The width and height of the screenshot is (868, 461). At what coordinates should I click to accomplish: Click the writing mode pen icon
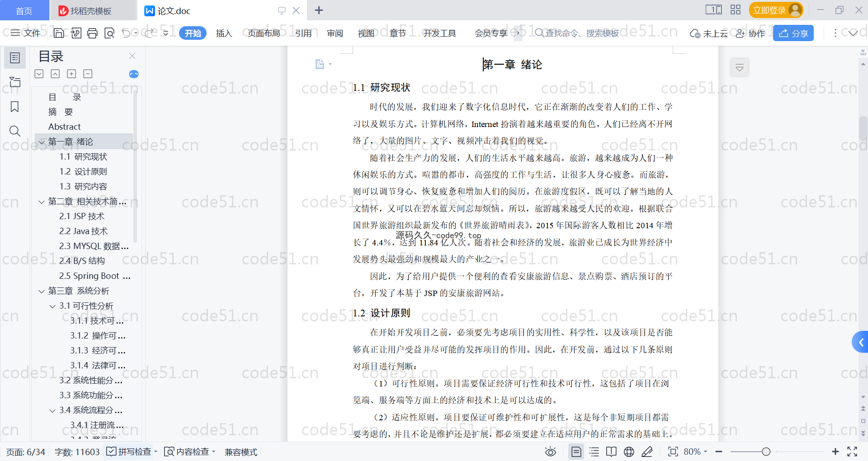click(x=647, y=452)
